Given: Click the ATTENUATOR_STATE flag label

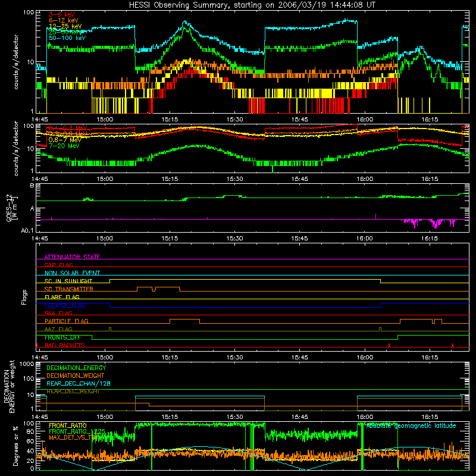Looking at the screenshot, I should tap(72, 257).
